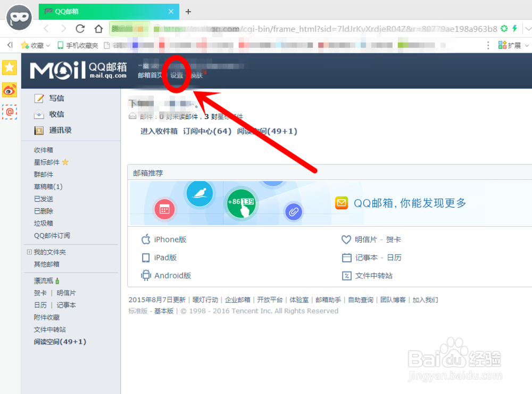Open 其他邮箱 in sidebar

pos(46,264)
